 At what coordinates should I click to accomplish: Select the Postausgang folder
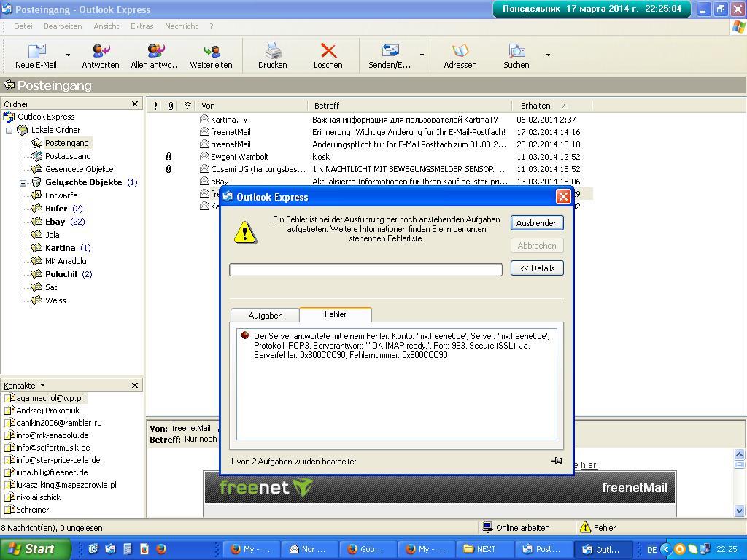[61, 156]
